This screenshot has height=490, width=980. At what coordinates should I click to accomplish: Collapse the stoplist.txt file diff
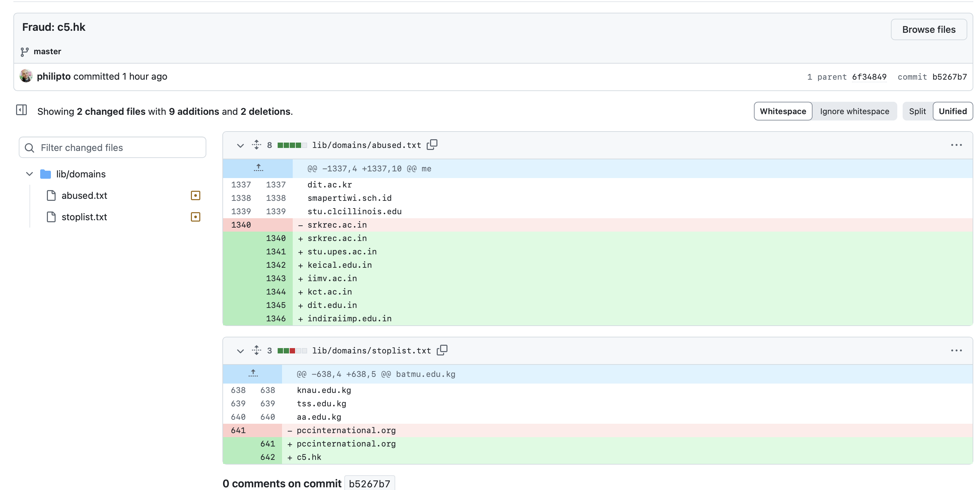[x=240, y=350]
